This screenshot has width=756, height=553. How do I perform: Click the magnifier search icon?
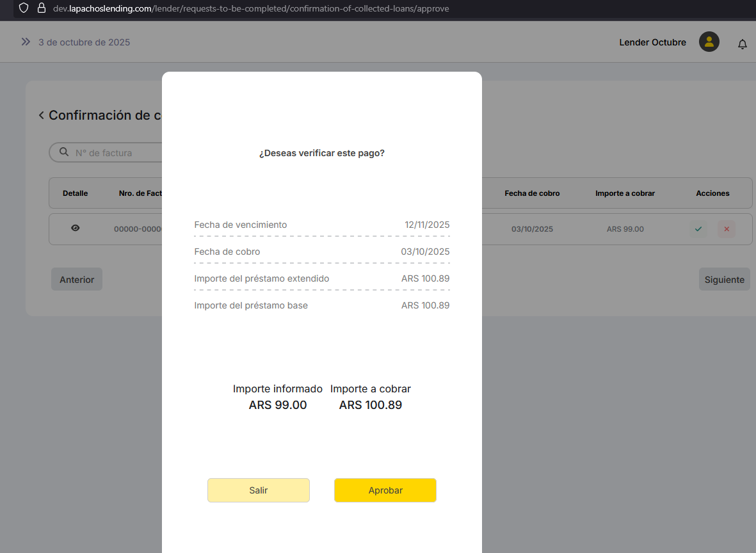click(x=64, y=152)
